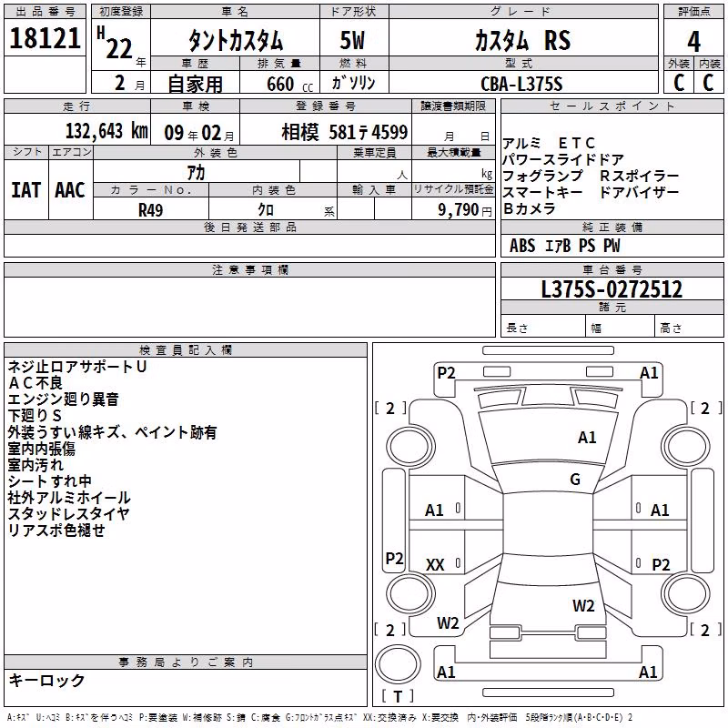
Task: Select the overall evaluation score 4
Action: (x=693, y=42)
